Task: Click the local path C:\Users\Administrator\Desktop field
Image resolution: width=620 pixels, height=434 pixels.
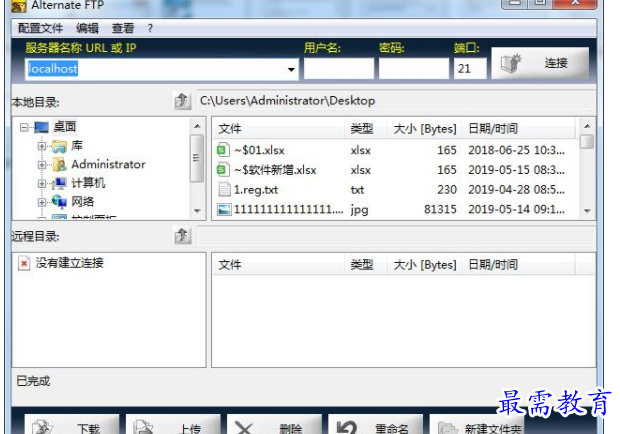Action: pyautogui.click(x=395, y=100)
